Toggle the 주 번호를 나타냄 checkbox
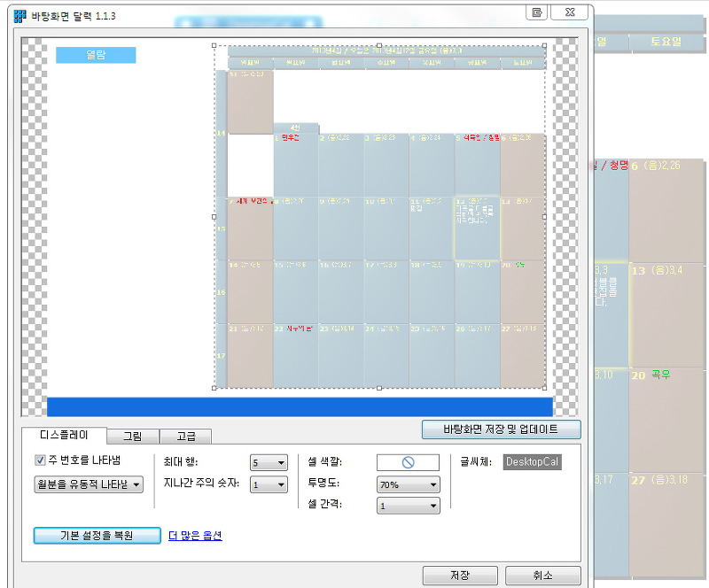 point(40,460)
